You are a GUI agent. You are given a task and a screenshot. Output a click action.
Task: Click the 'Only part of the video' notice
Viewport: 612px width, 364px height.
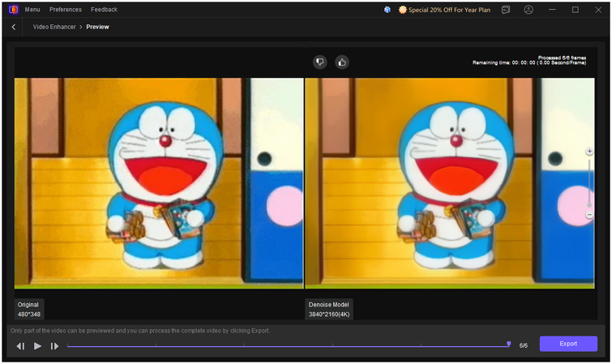coord(140,331)
